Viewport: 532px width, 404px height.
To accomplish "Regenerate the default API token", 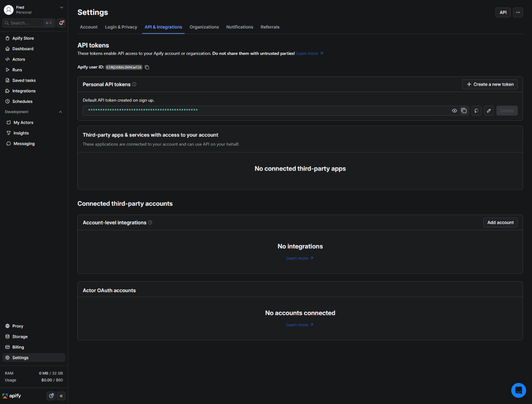I will (476, 111).
